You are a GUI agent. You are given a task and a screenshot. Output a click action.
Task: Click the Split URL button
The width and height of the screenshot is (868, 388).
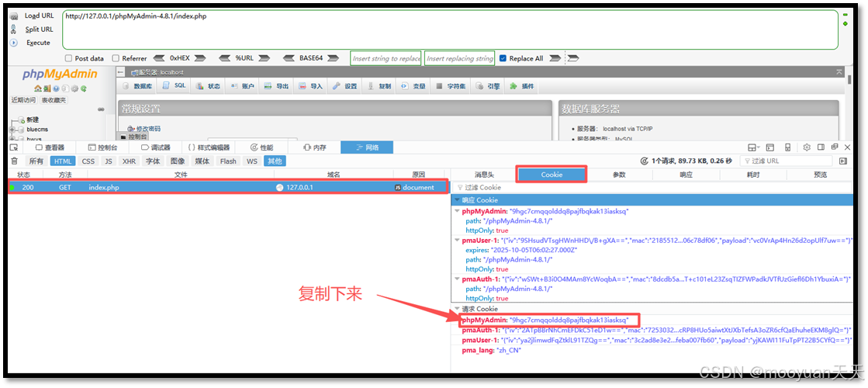tap(39, 29)
